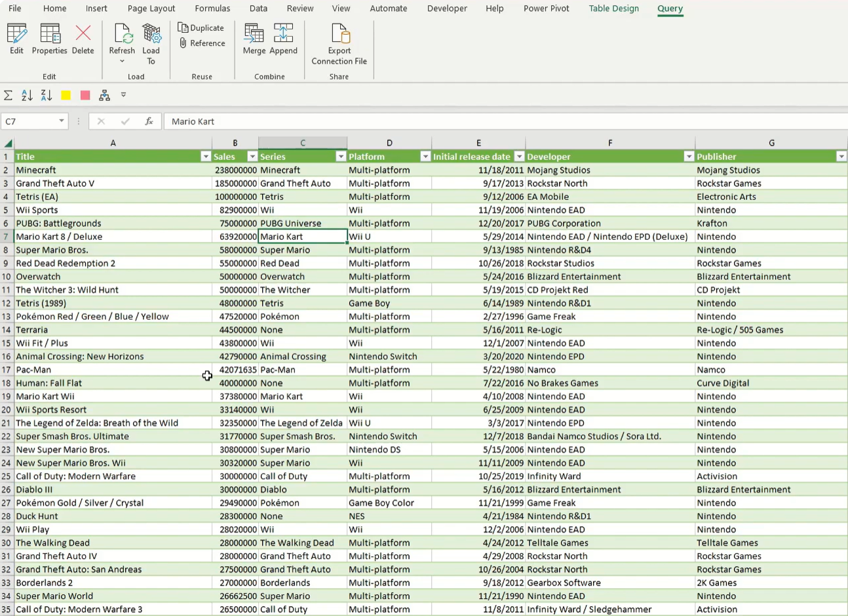This screenshot has height=616, width=848.
Task: Open the Load To option
Action: (151, 44)
